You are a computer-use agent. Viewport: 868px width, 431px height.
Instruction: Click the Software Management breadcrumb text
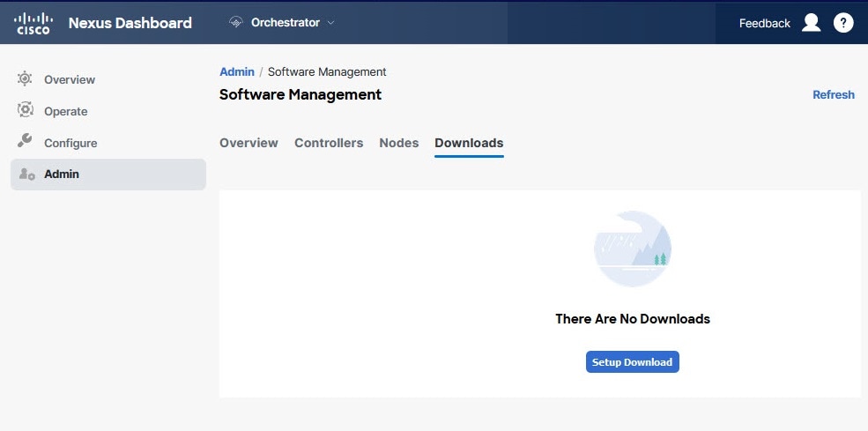(x=327, y=72)
